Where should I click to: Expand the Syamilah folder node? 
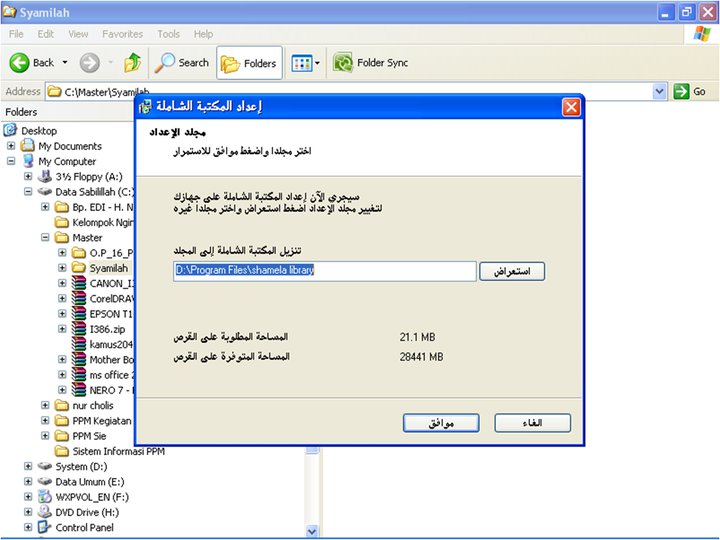pos(62,268)
